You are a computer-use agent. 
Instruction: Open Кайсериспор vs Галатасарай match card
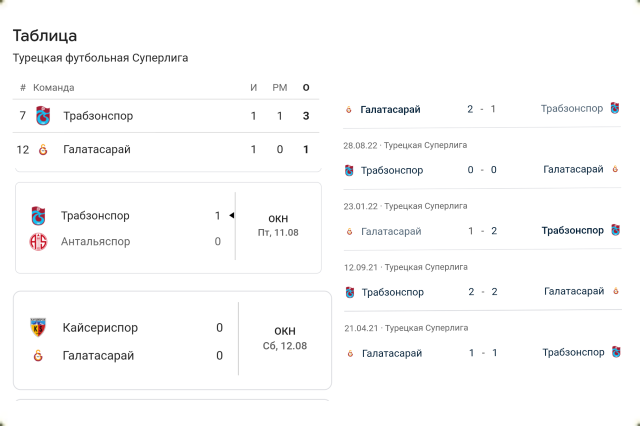pyautogui.click(x=172, y=341)
